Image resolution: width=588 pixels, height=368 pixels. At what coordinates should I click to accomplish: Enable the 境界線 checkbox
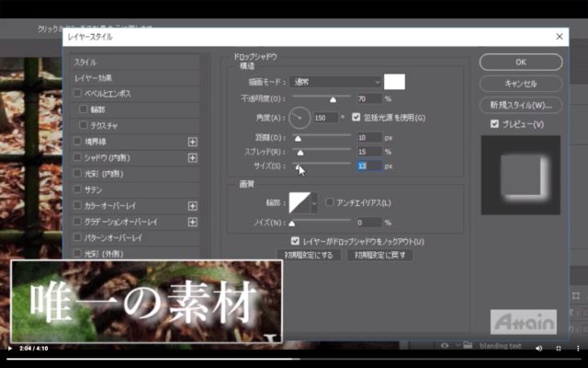coord(77,141)
